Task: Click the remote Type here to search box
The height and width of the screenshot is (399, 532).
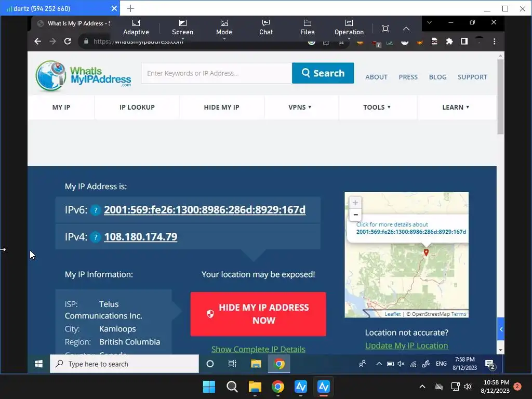Action: (x=124, y=364)
